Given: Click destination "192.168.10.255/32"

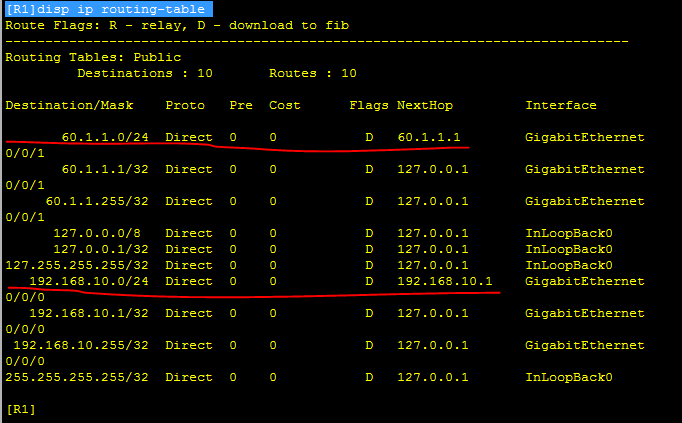Looking at the screenshot, I should point(81,345).
